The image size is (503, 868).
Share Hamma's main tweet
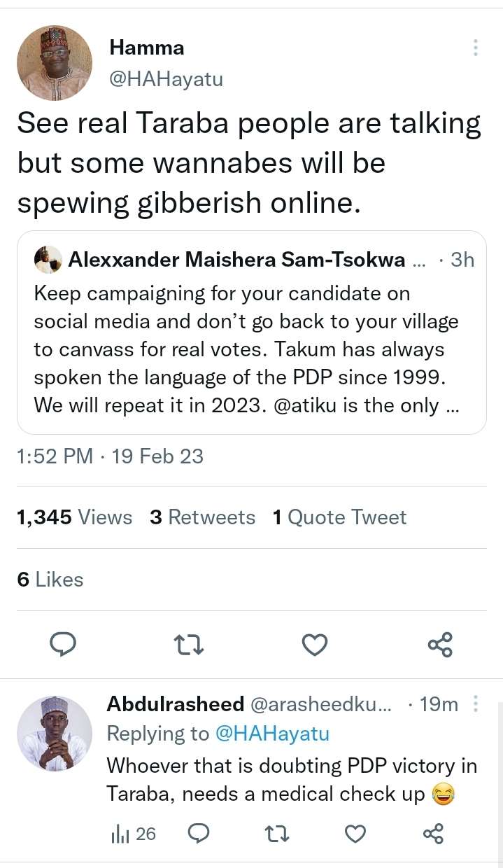tap(440, 644)
